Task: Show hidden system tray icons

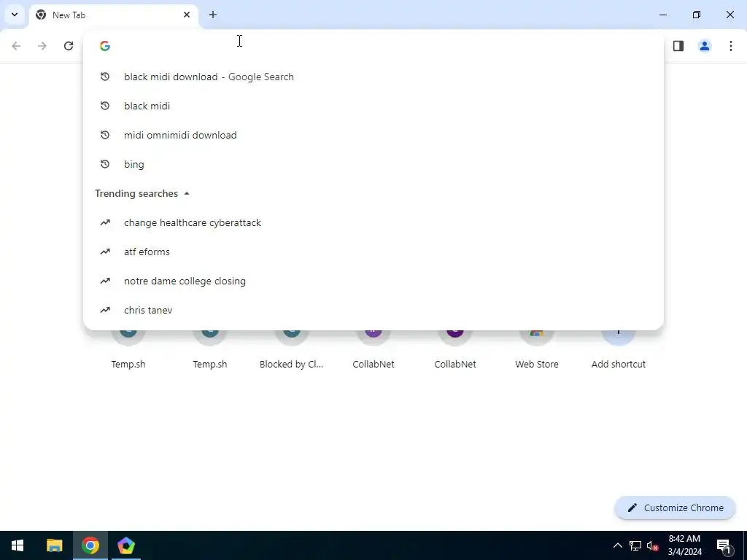Action: [x=617, y=545]
